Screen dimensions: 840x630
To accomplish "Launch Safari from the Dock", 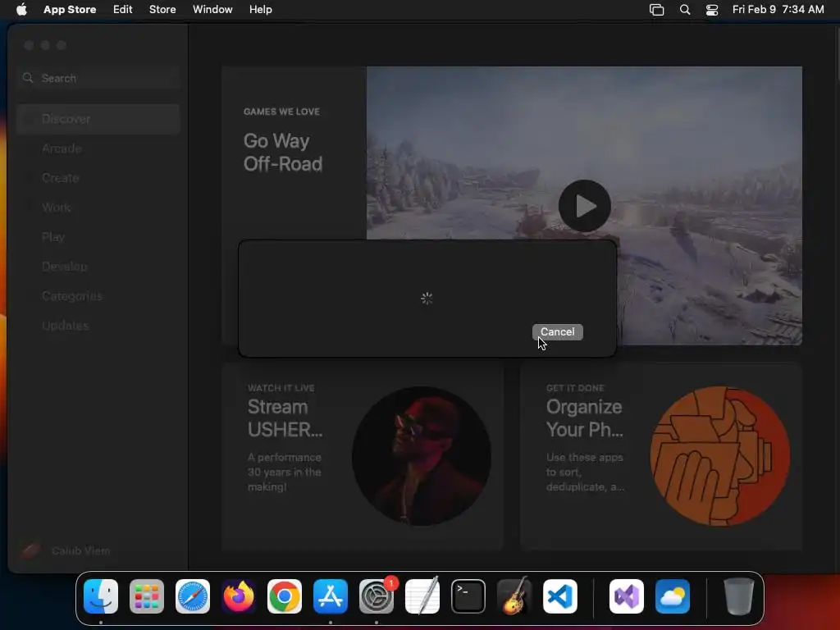I will [193, 596].
